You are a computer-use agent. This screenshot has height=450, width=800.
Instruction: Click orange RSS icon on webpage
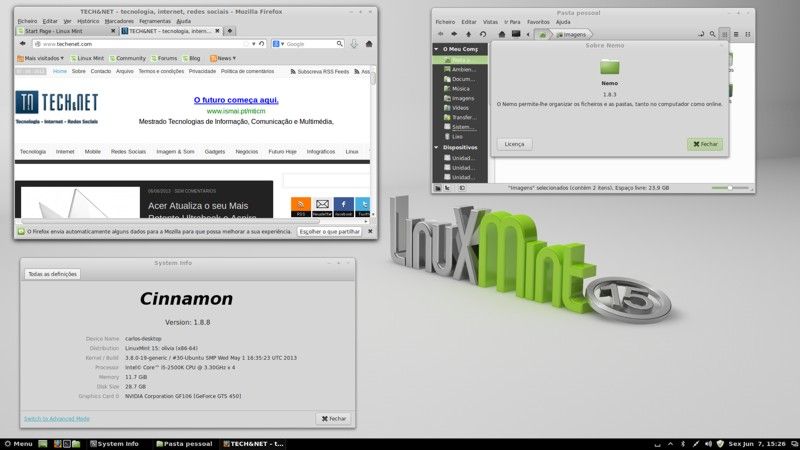(x=300, y=204)
